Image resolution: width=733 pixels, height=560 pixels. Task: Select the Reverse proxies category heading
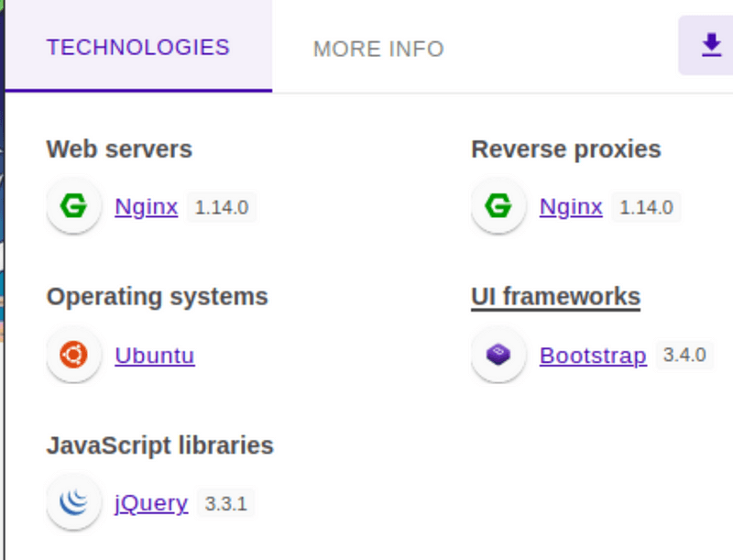point(565,149)
